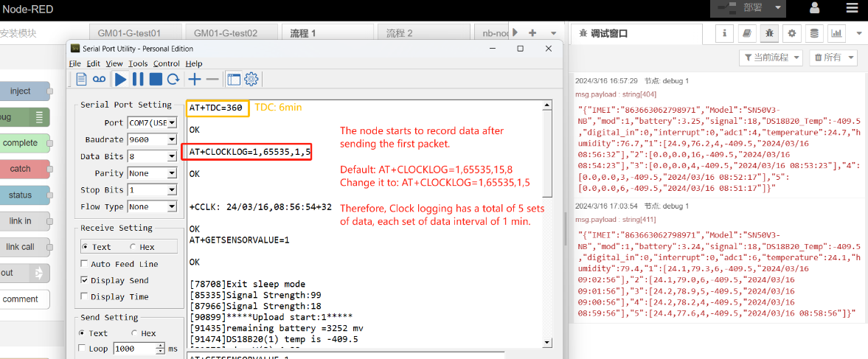Select Text radio in Send Setting
868x359 pixels.
point(82,333)
